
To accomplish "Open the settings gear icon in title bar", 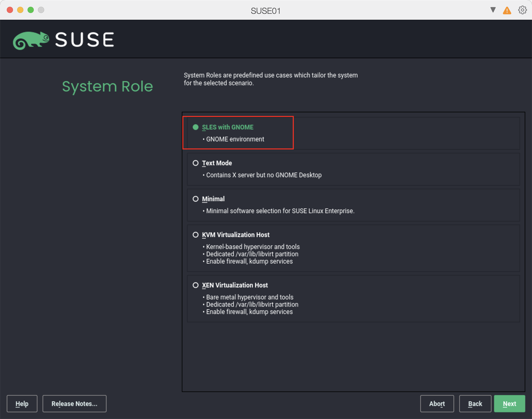I will (x=522, y=10).
